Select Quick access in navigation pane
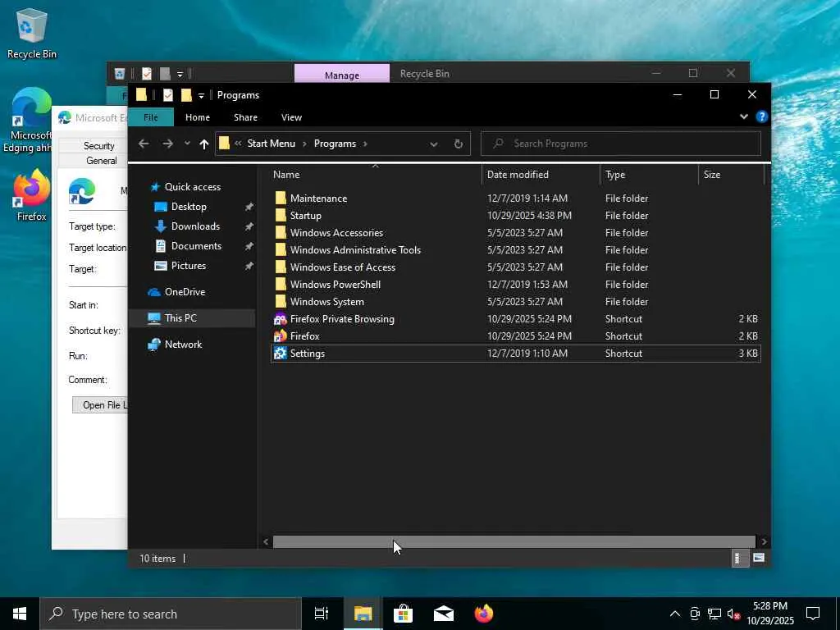840x630 pixels. (x=192, y=187)
